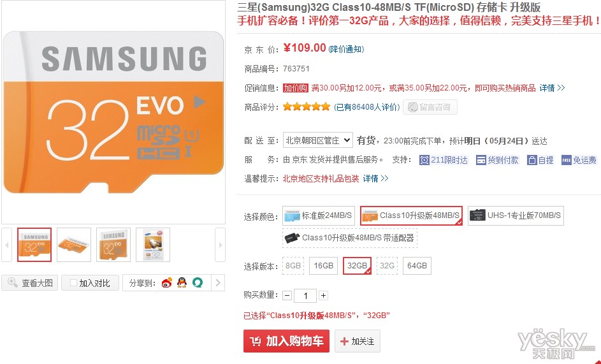Image resolution: width=601 pixels, height=364 pixels.
Task: Click the 211限时达 service icon
Action: pyautogui.click(x=424, y=160)
